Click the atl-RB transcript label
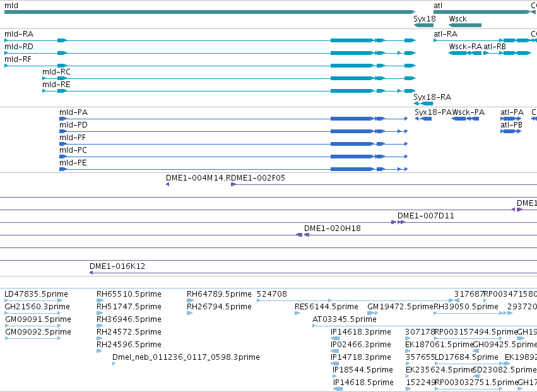The width and height of the screenshot is (537, 392). click(495, 47)
